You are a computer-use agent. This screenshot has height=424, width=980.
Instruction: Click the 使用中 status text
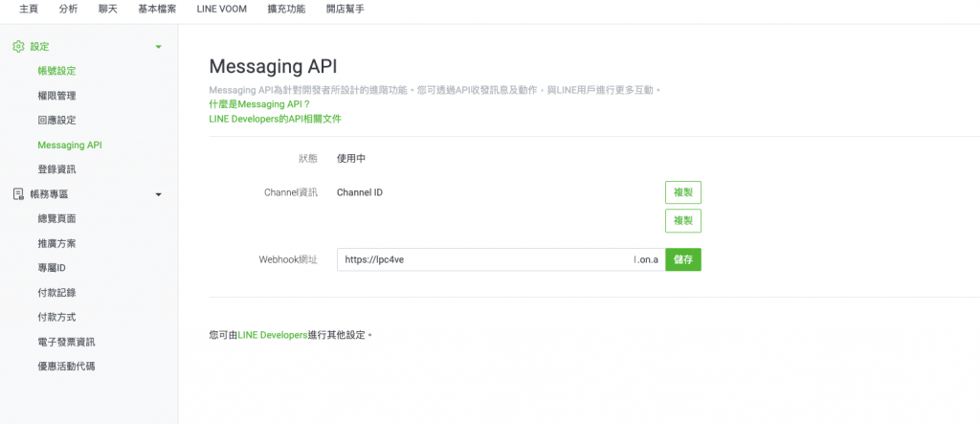click(x=351, y=159)
